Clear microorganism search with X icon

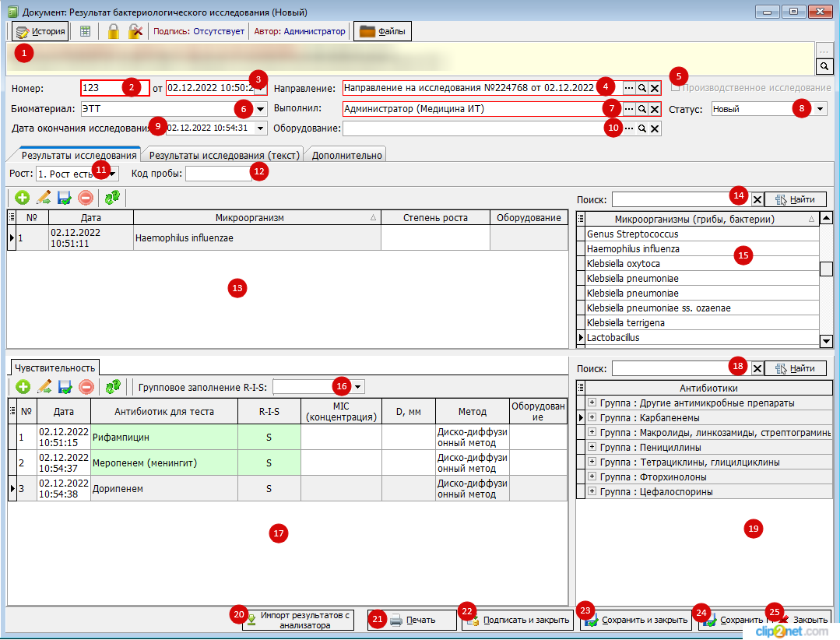click(757, 200)
